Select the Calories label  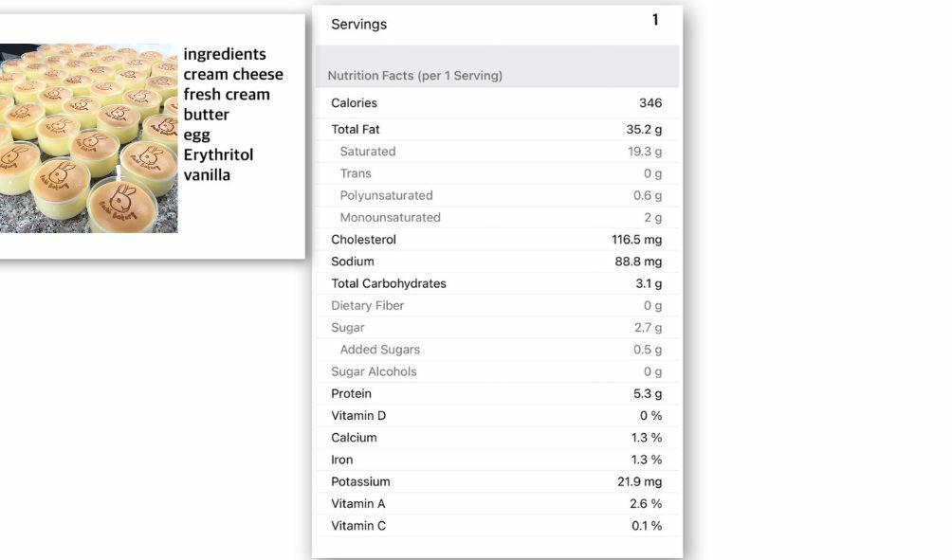(354, 103)
